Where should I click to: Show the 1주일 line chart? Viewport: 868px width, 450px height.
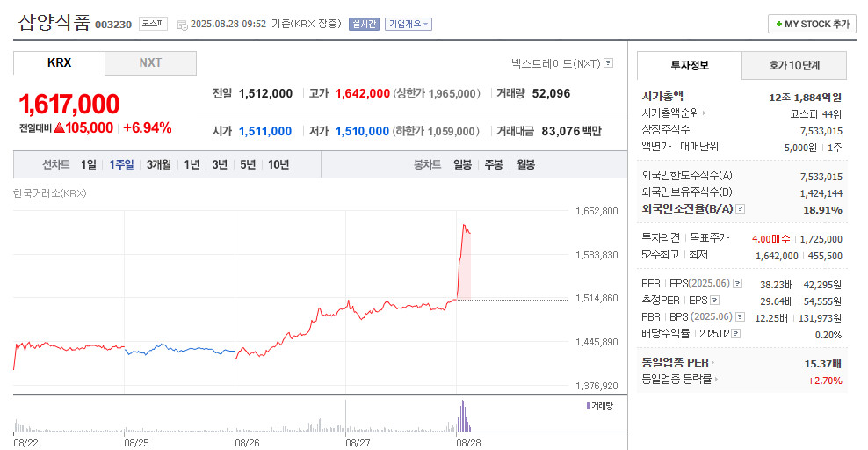pyautogui.click(x=121, y=164)
